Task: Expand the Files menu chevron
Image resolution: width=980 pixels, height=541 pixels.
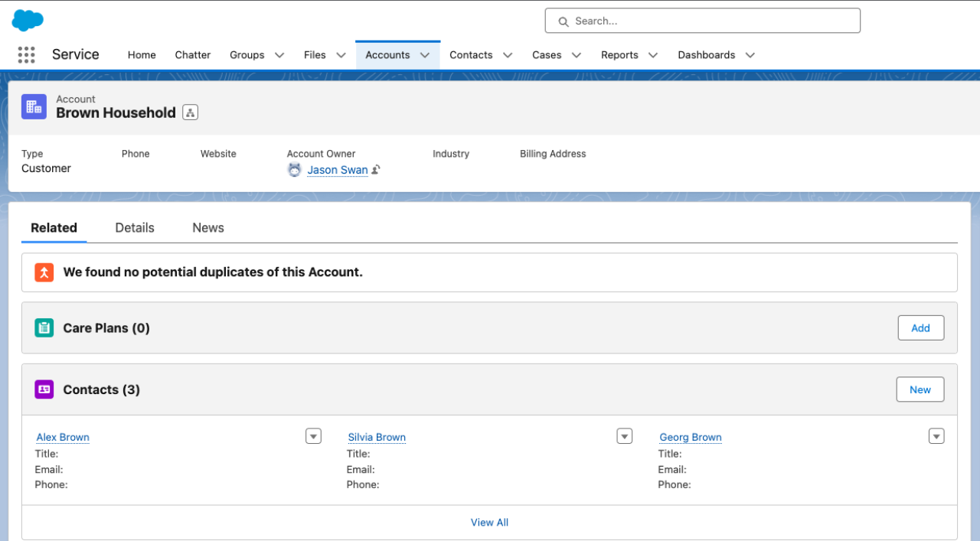Action: tap(341, 55)
